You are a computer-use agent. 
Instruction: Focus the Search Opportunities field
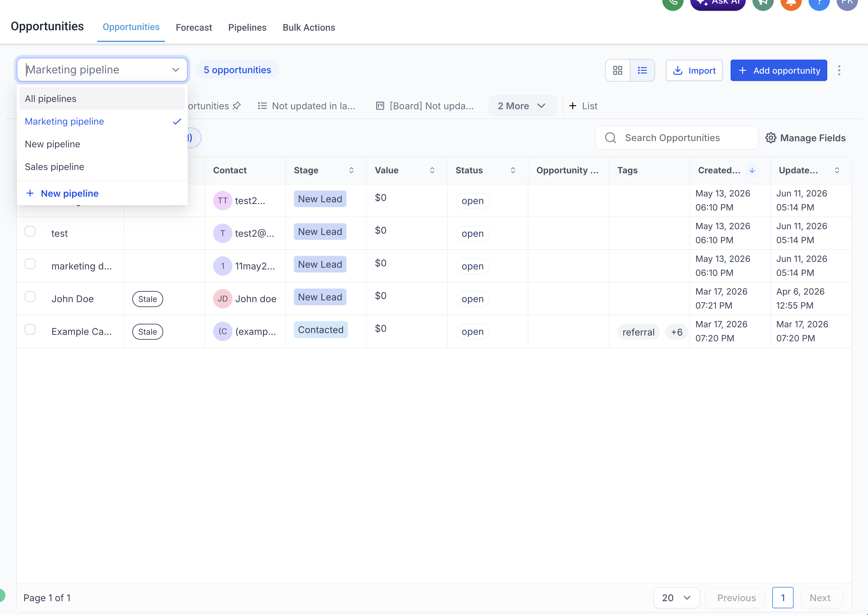tap(676, 138)
